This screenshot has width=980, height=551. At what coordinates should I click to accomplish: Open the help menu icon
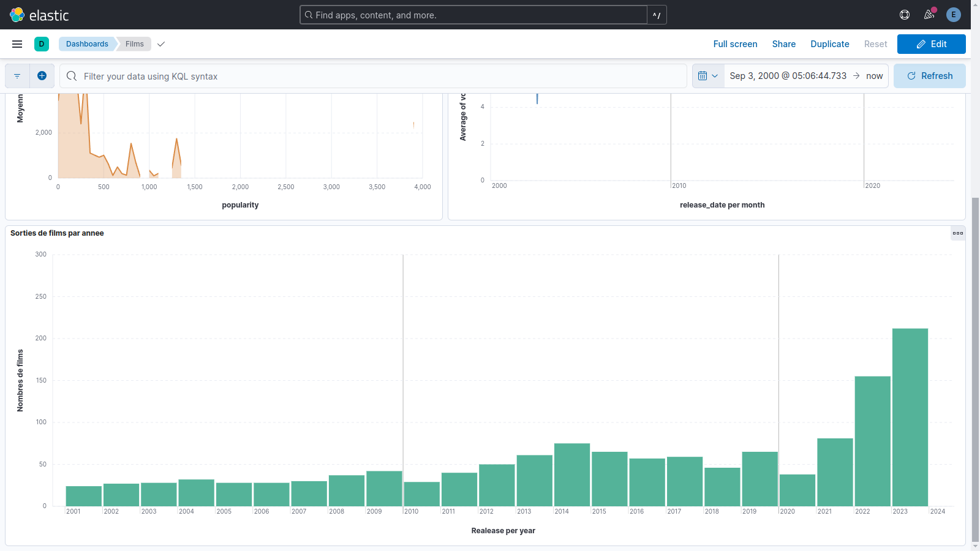pyautogui.click(x=905, y=15)
